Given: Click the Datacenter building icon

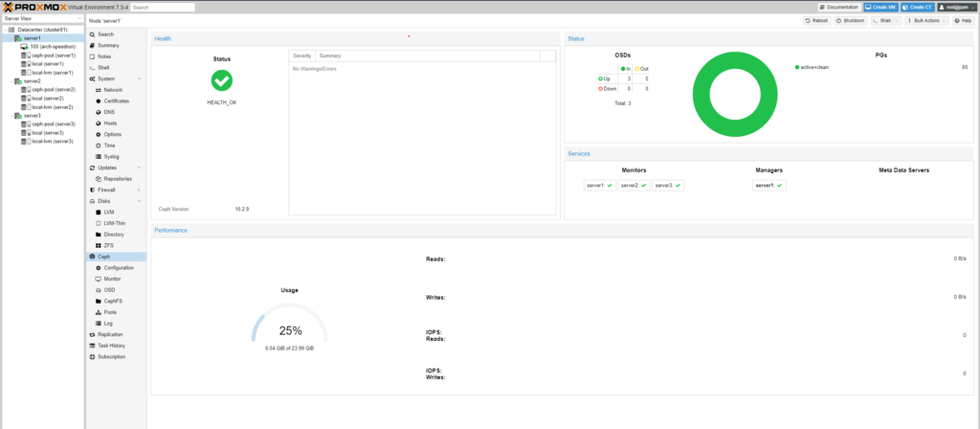Looking at the screenshot, I should pos(11,30).
